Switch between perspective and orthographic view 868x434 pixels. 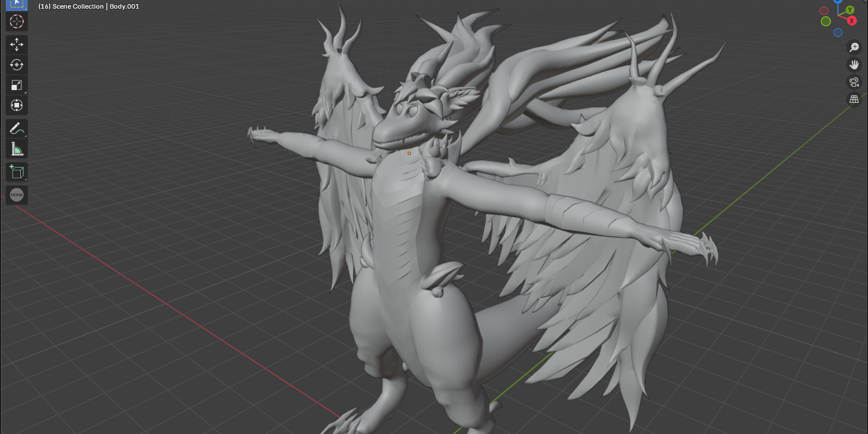coord(854,99)
